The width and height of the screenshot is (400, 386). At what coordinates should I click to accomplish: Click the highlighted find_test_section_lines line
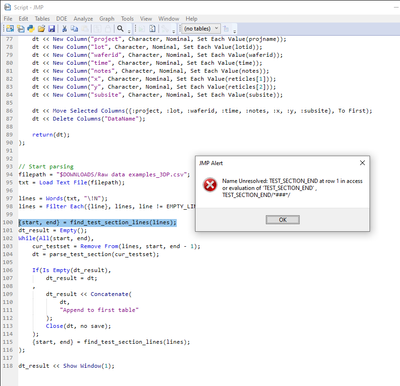(x=97, y=222)
